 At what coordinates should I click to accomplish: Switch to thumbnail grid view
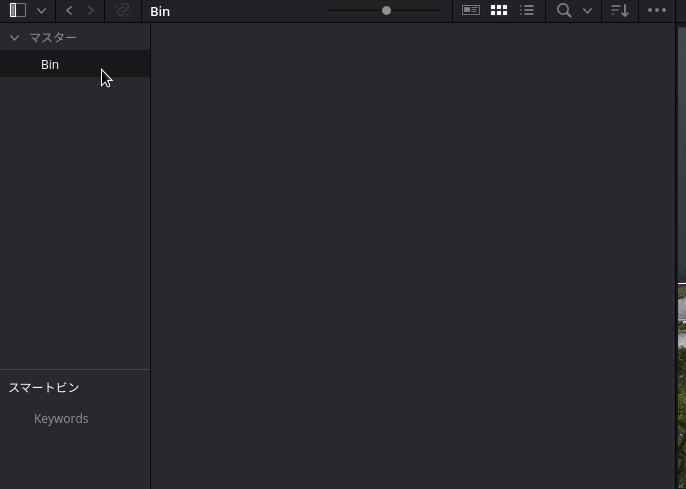point(499,10)
